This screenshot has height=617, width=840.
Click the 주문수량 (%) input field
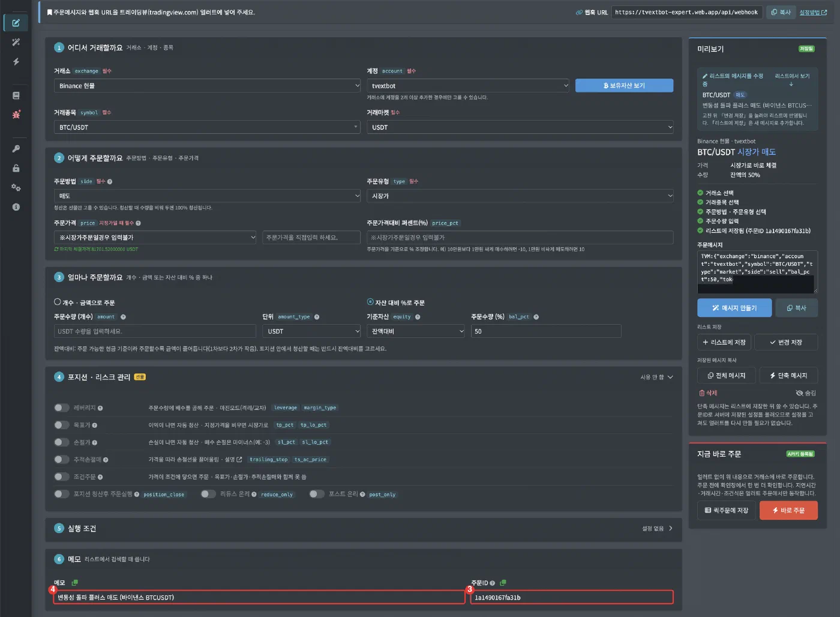(546, 331)
